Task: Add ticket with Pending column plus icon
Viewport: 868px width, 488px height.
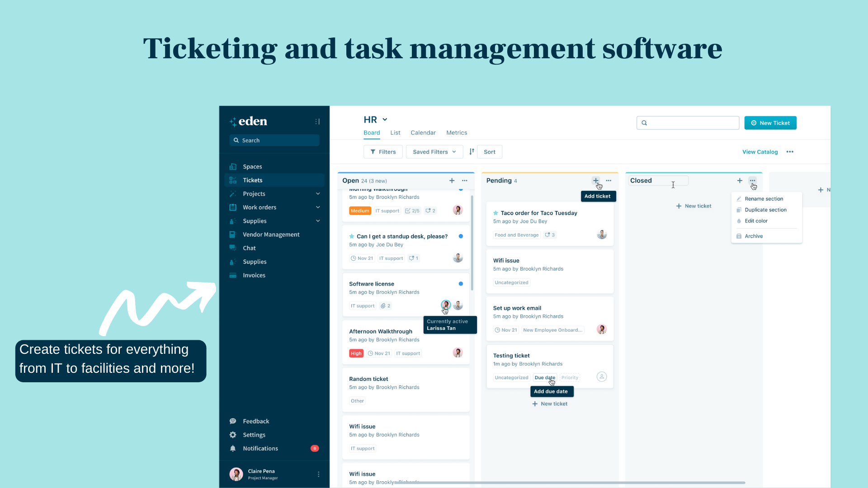Action: pyautogui.click(x=596, y=180)
